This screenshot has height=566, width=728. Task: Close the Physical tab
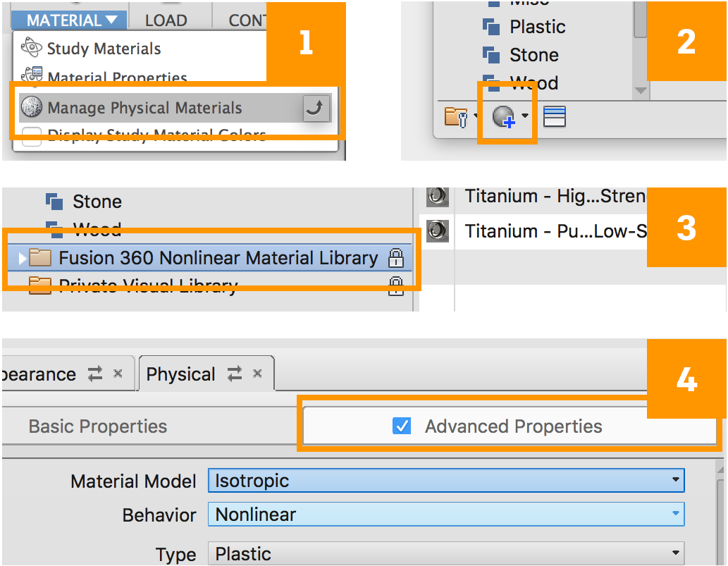[x=258, y=374]
